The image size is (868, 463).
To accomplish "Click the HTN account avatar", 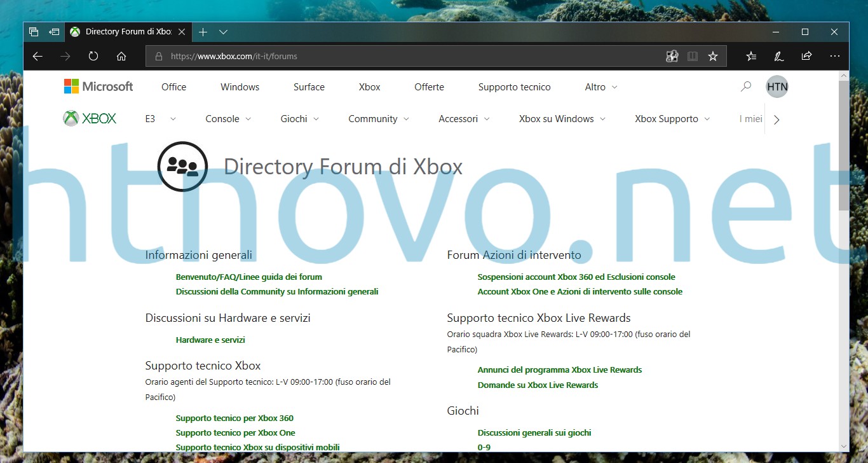I will pos(776,86).
